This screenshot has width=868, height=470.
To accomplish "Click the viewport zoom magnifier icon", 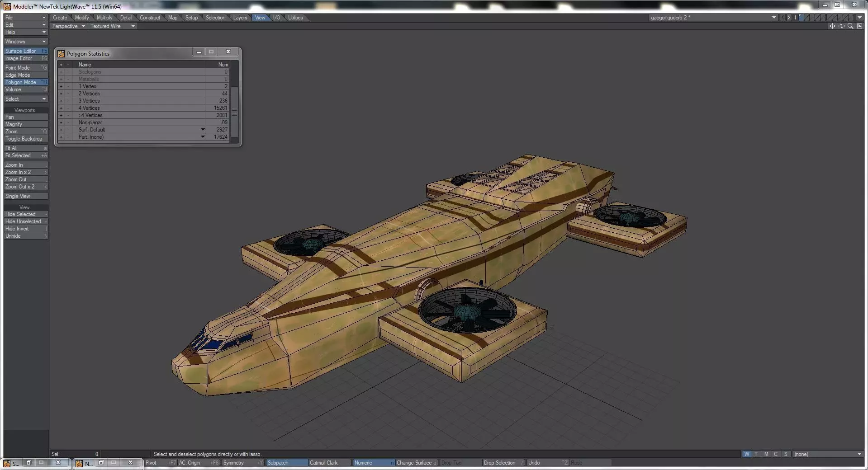I will point(850,26).
